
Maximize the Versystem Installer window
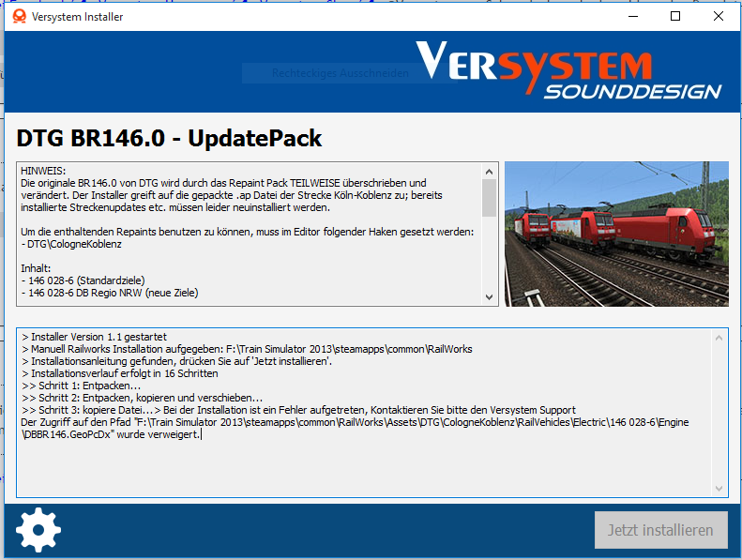pos(675,17)
